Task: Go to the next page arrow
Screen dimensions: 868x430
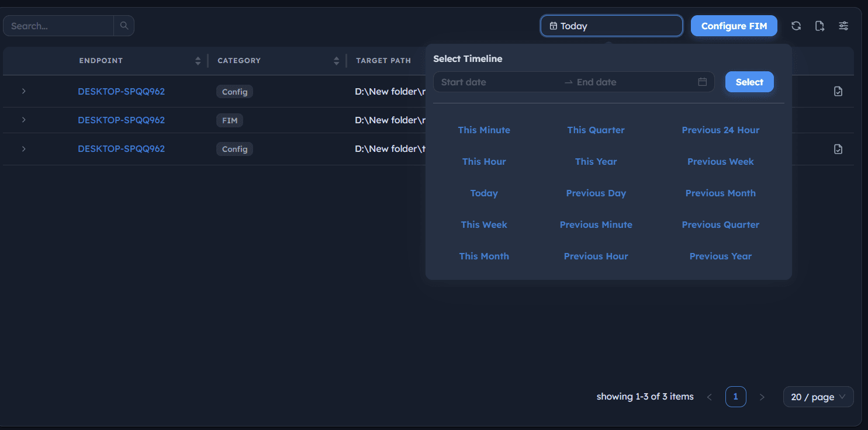Action: (x=762, y=397)
